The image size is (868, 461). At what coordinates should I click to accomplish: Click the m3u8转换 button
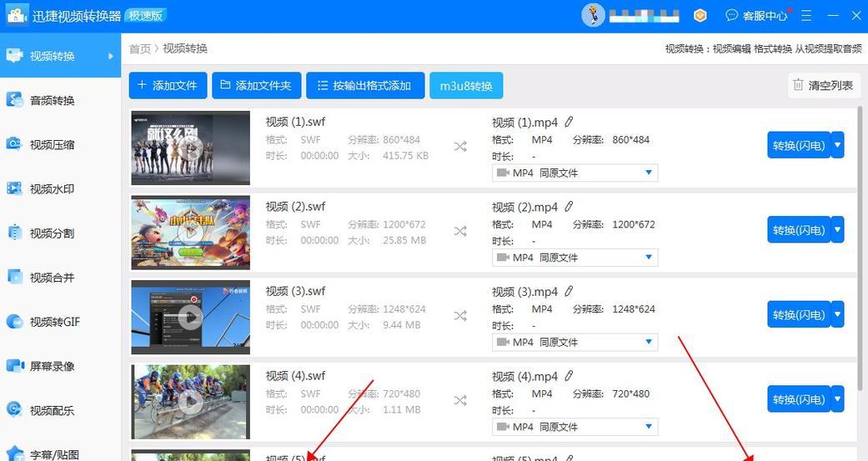coord(466,85)
